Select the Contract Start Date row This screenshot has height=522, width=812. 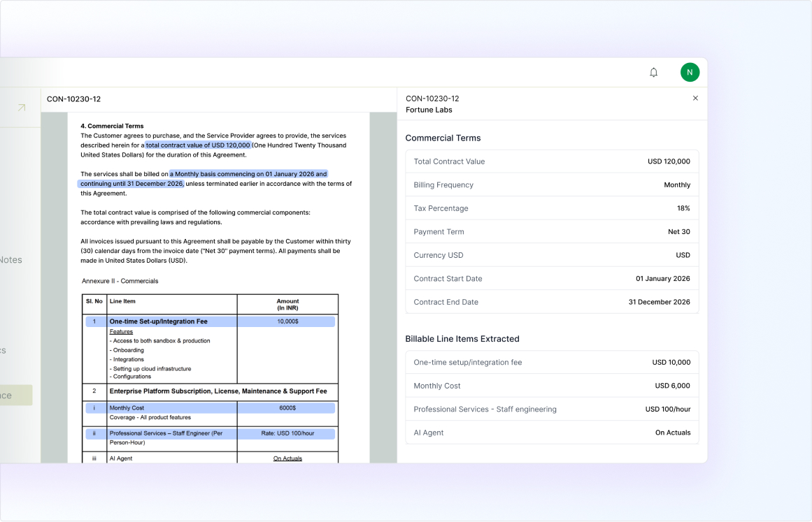pyautogui.click(x=552, y=278)
